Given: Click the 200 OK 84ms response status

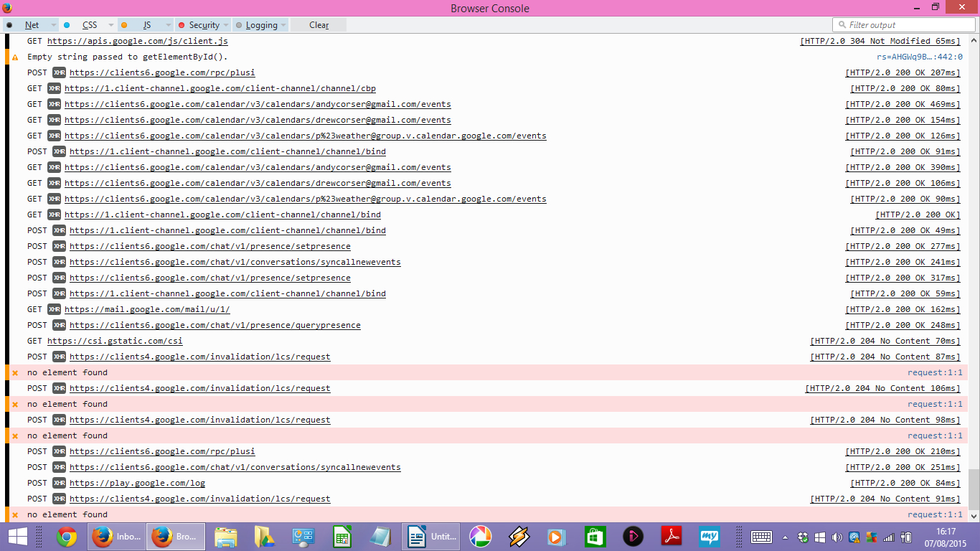Looking at the screenshot, I should [x=905, y=483].
